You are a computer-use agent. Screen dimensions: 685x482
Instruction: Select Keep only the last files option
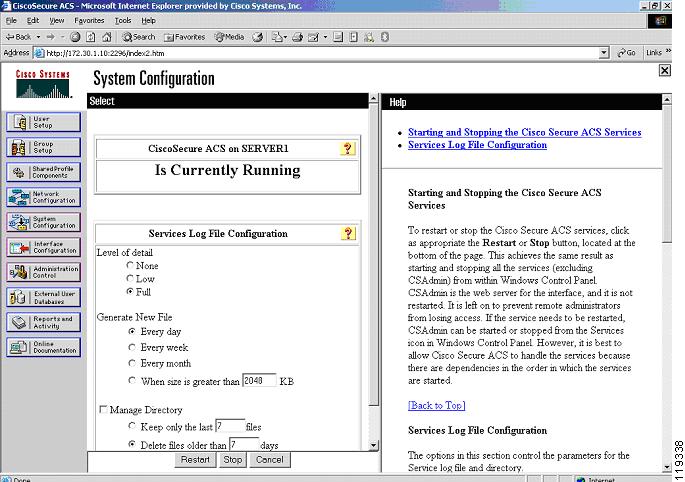pos(131,425)
